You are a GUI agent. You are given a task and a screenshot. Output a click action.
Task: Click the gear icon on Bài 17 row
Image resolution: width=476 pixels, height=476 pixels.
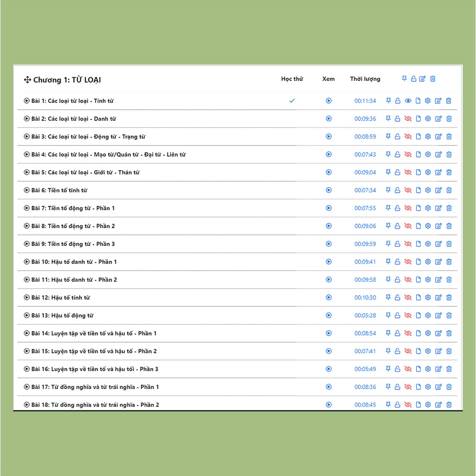[x=428, y=387]
